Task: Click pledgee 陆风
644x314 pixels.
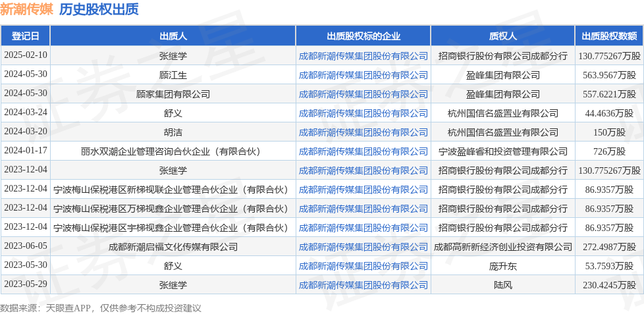Action: (x=502, y=285)
